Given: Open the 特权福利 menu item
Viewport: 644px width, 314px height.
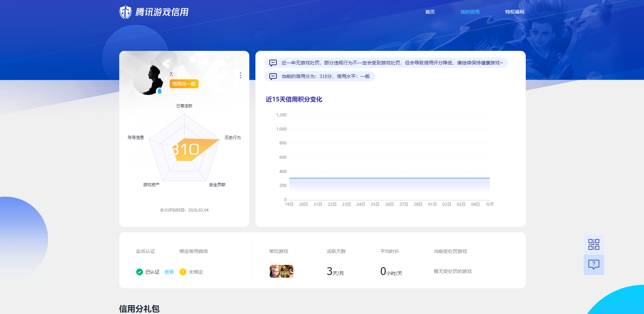Looking at the screenshot, I should [x=514, y=12].
